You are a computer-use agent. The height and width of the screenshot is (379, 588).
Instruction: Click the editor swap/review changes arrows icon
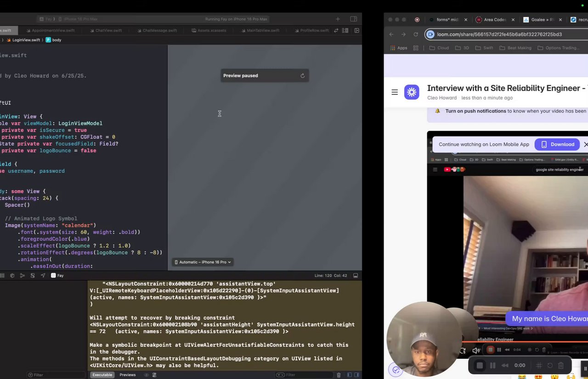tap(336, 30)
